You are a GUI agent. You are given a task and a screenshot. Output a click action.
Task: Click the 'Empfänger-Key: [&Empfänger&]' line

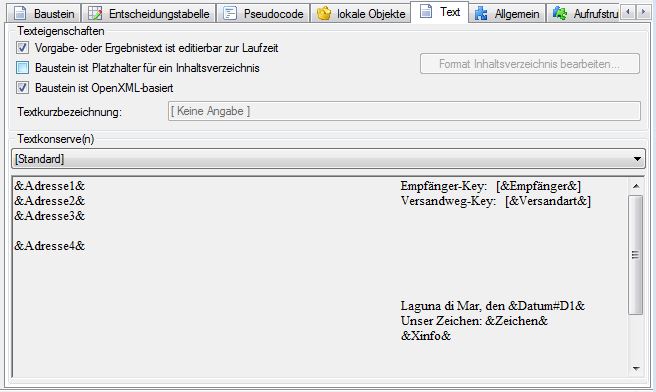(x=491, y=186)
